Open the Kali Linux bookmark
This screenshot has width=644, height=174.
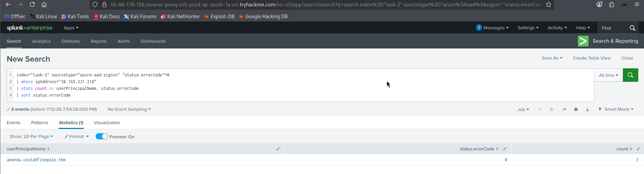(x=43, y=16)
